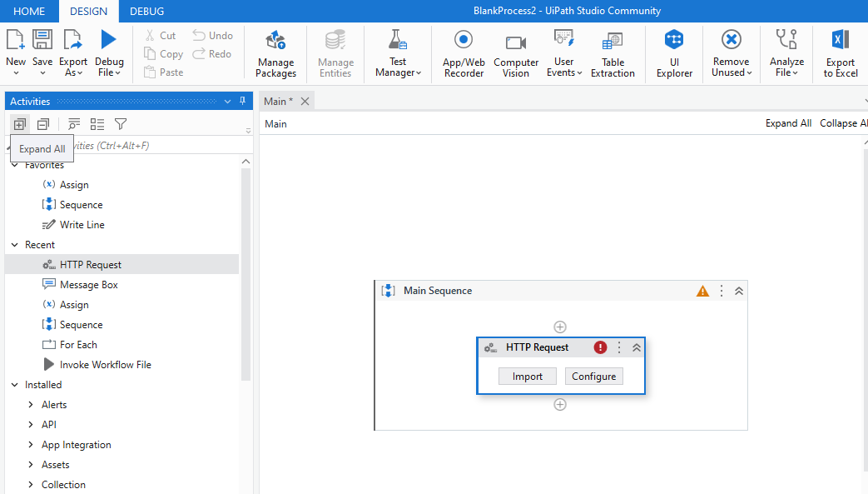Open Main Sequence options menu
The height and width of the screenshot is (494, 868).
pos(722,291)
